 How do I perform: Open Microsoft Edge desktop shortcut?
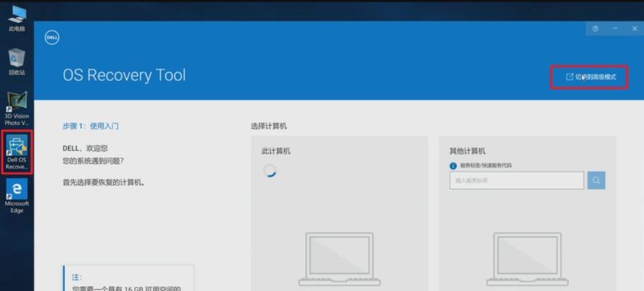[x=17, y=196]
